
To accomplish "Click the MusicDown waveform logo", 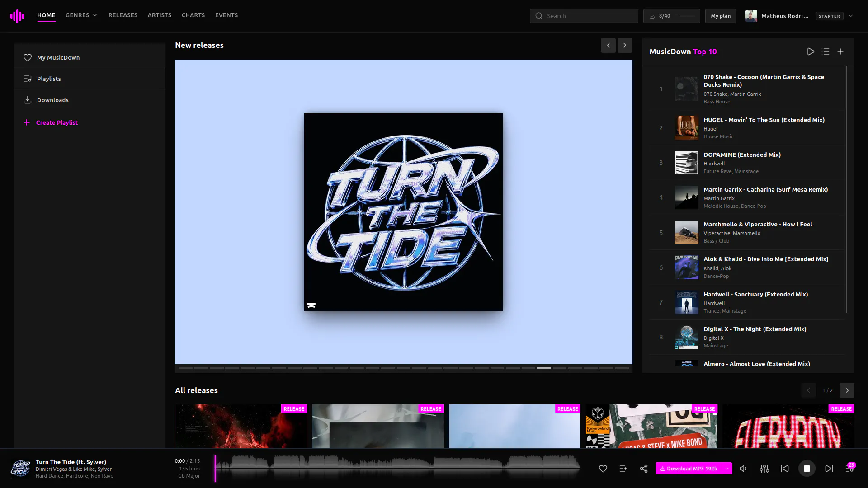I will pos(17,16).
